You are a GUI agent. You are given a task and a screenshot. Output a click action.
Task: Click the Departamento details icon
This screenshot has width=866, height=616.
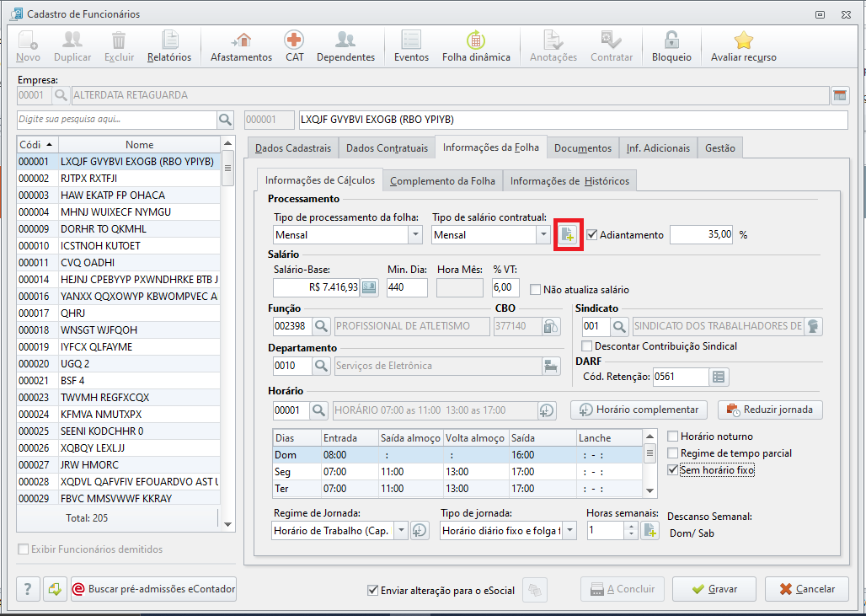point(550,366)
